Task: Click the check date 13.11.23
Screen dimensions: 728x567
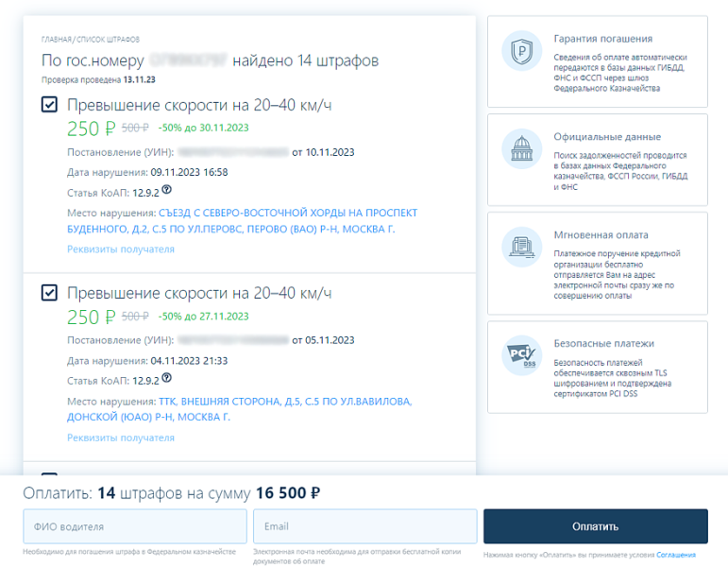Action: point(140,79)
